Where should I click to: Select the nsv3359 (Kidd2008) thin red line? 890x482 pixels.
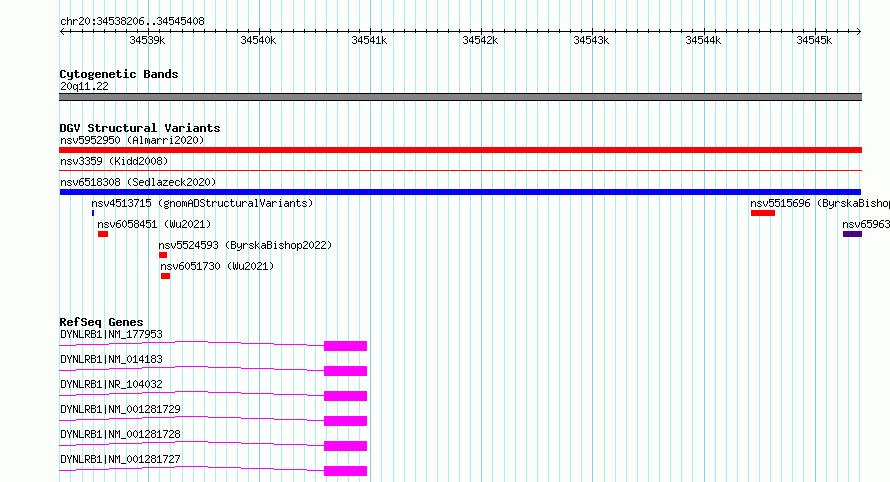click(x=460, y=170)
